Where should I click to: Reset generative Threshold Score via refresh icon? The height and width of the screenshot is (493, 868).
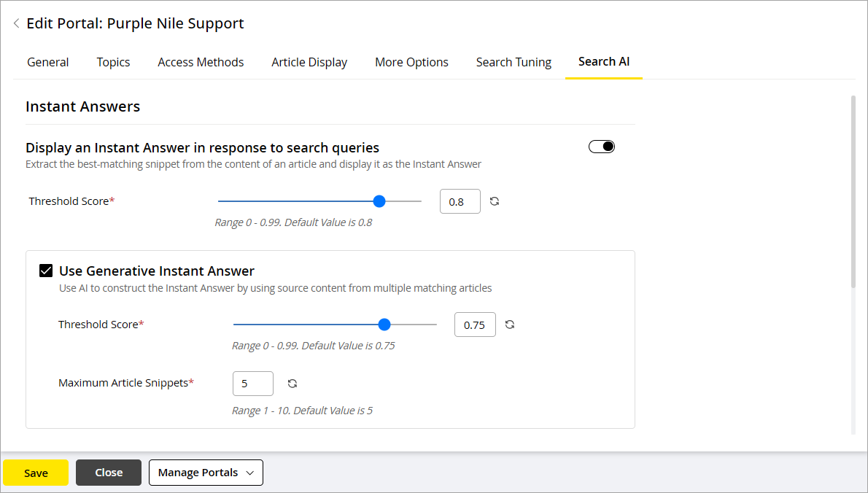(x=509, y=324)
